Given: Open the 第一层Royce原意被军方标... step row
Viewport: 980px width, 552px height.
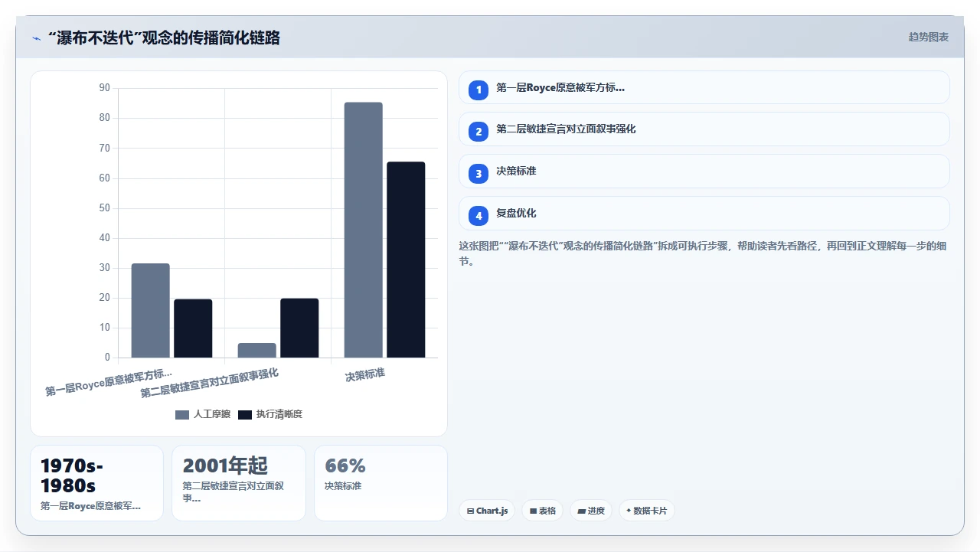Looking at the screenshot, I should [704, 87].
